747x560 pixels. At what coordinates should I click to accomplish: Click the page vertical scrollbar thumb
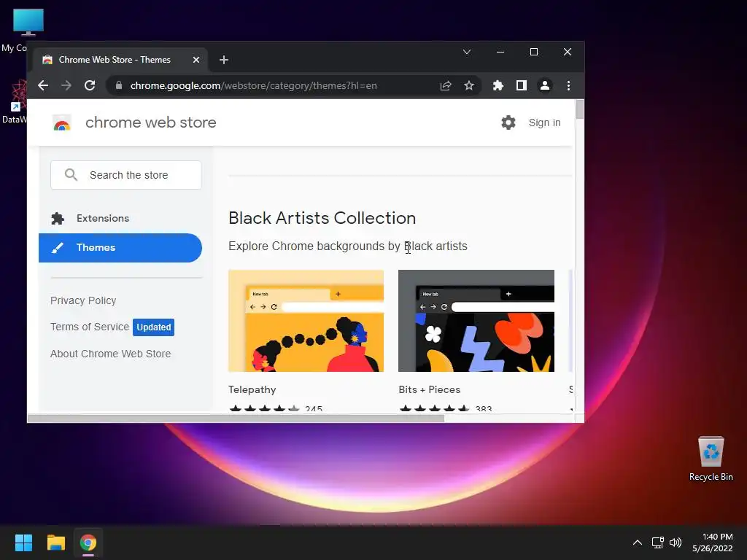tap(580, 109)
